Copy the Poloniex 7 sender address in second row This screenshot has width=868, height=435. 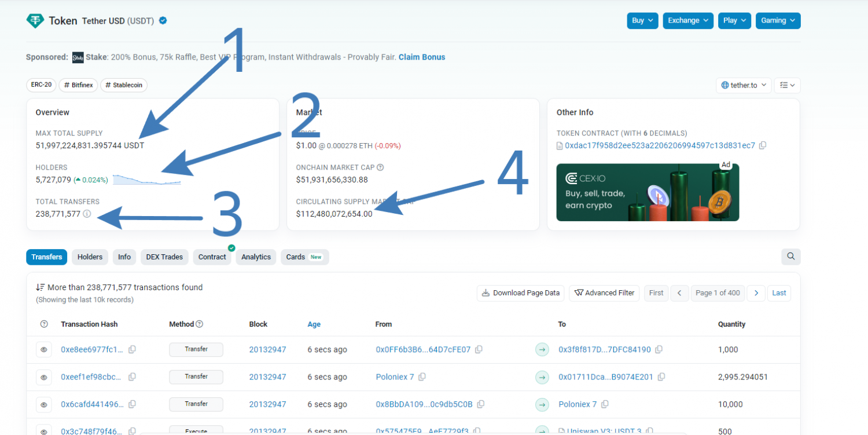(x=422, y=377)
